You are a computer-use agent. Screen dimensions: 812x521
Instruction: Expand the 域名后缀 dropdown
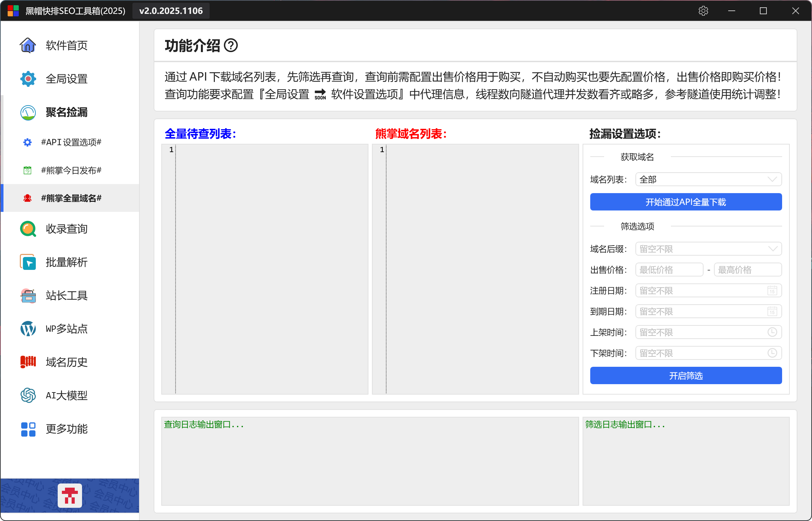(x=708, y=249)
